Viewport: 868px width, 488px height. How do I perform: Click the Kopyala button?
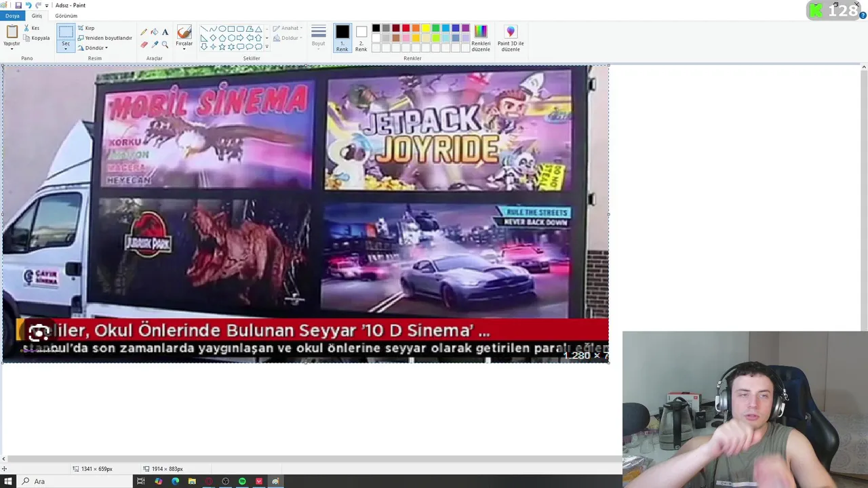(x=36, y=38)
